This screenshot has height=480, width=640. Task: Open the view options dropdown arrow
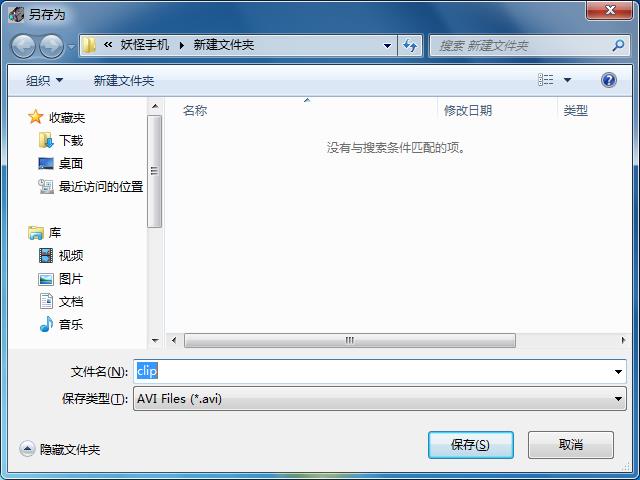[567, 80]
